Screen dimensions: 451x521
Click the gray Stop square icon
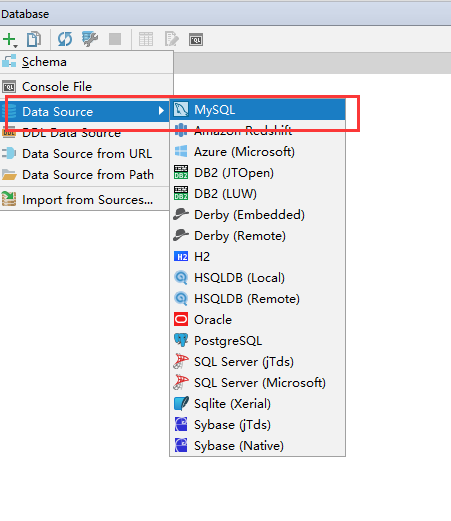115,39
